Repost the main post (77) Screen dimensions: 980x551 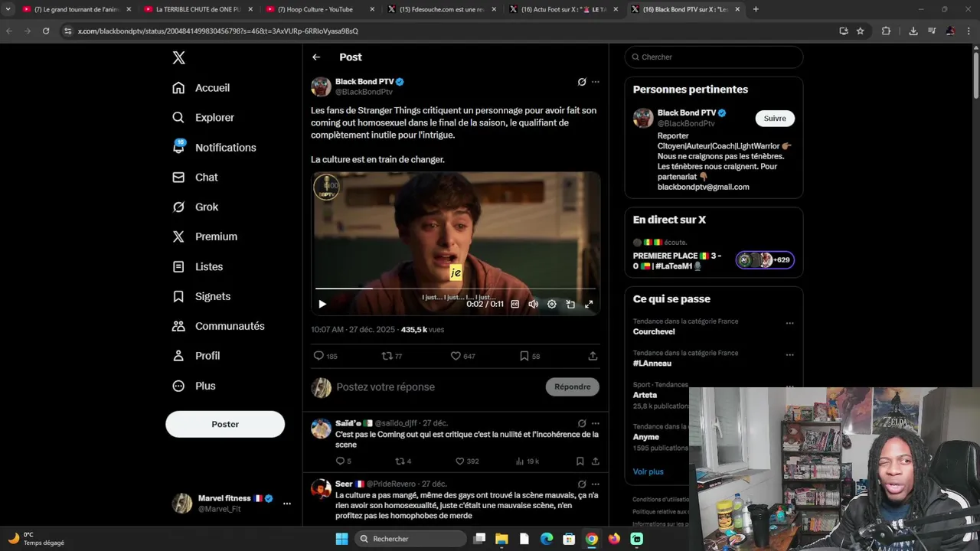coord(392,356)
